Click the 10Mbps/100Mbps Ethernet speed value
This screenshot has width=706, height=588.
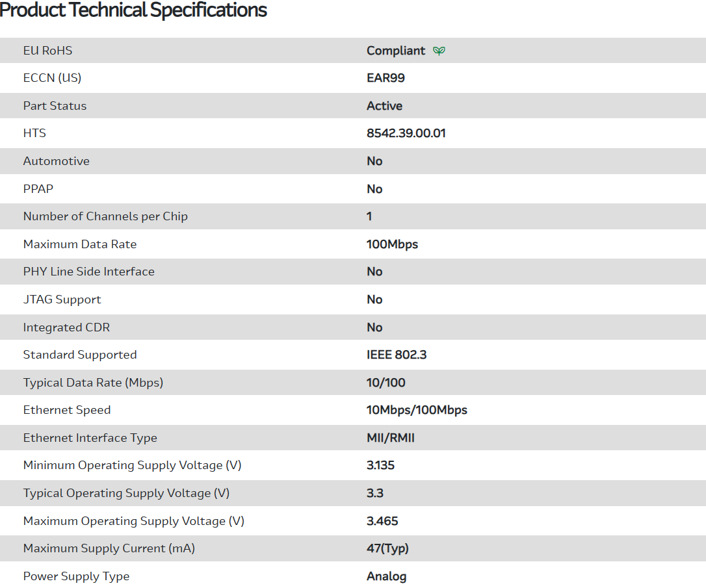click(417, 410)
